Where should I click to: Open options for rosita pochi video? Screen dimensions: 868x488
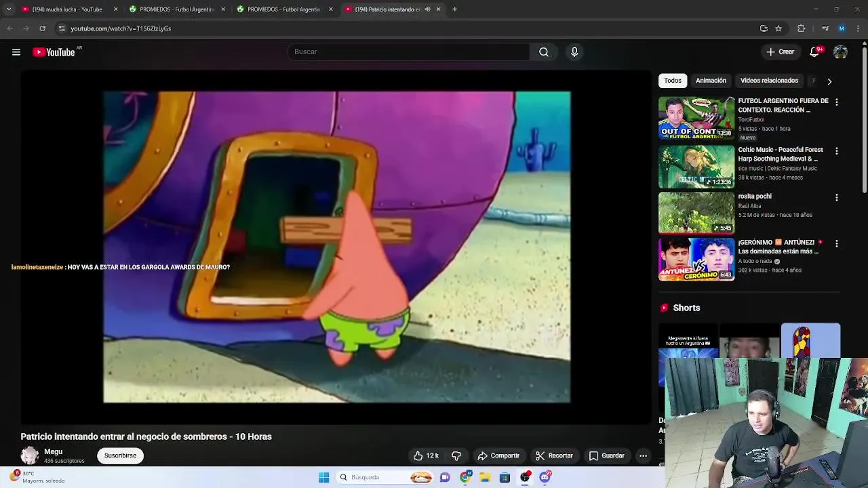(x=836, y=197)
